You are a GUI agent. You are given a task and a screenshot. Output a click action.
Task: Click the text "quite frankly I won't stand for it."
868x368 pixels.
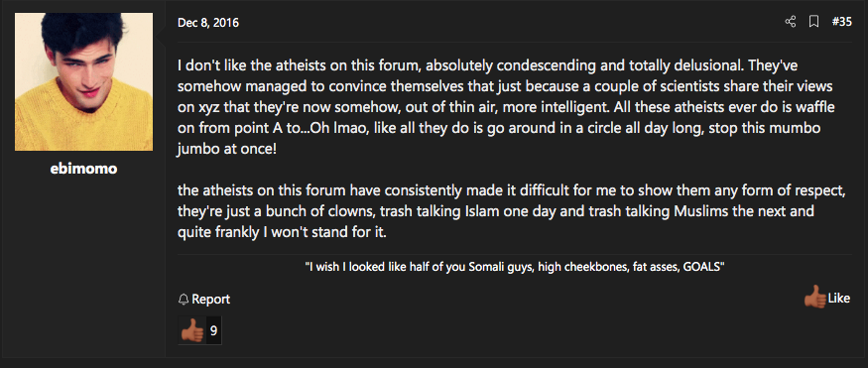pyautogui.click(x=282, y=233)
